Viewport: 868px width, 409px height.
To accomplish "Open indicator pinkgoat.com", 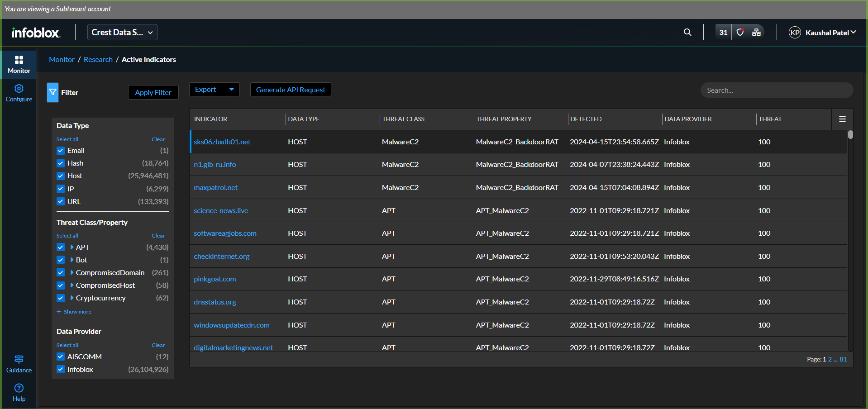I will pos(215,279).
